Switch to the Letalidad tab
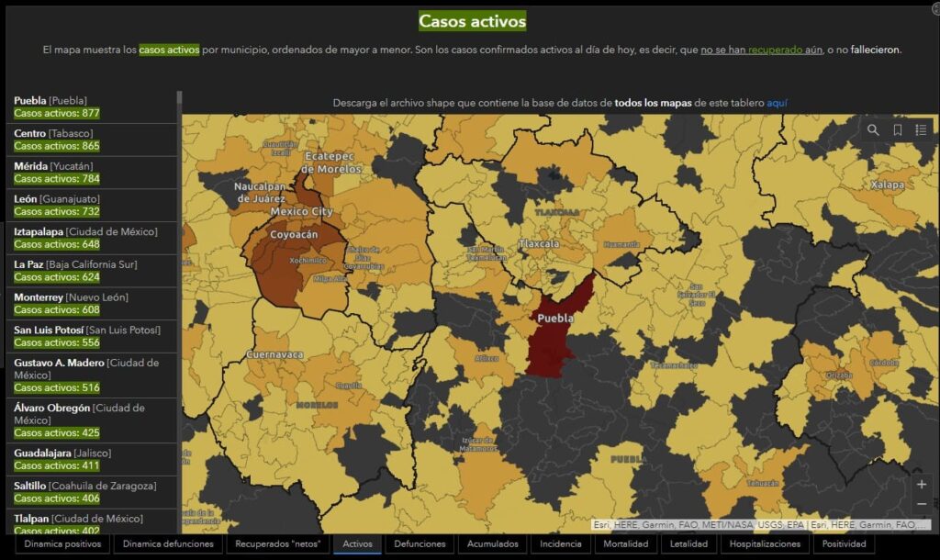 click(688, 543)
